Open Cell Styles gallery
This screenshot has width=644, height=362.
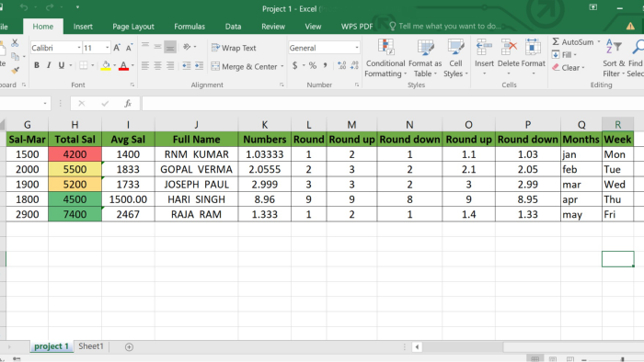(455, 58)
